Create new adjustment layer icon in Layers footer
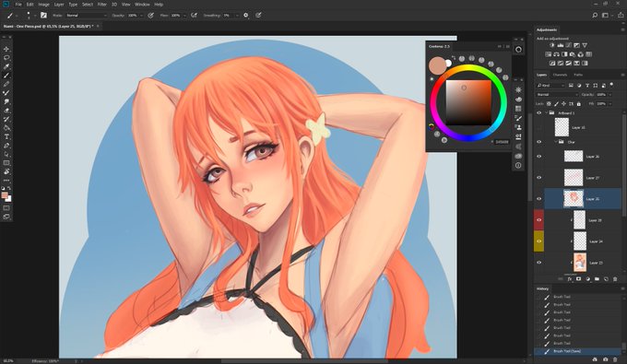627x364 pixels. coord(588,279)
